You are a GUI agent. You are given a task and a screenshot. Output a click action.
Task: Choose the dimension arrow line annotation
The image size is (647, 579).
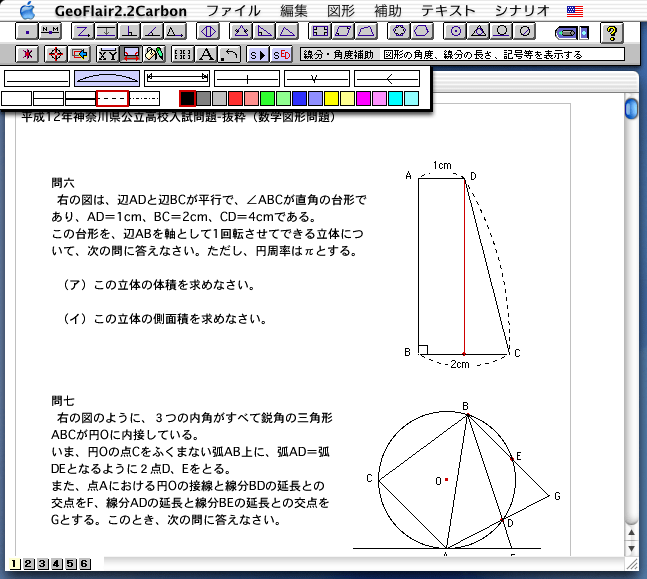pos(177,78)
